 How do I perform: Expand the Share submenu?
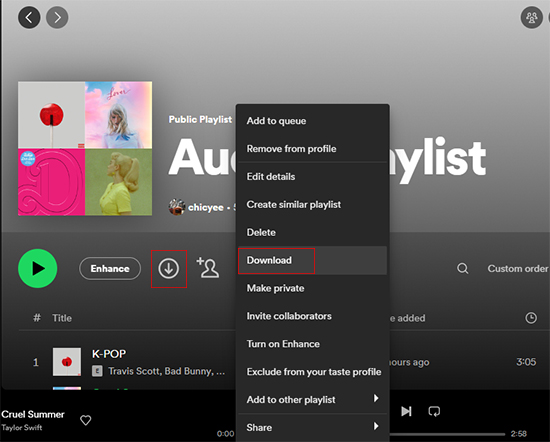313,428
